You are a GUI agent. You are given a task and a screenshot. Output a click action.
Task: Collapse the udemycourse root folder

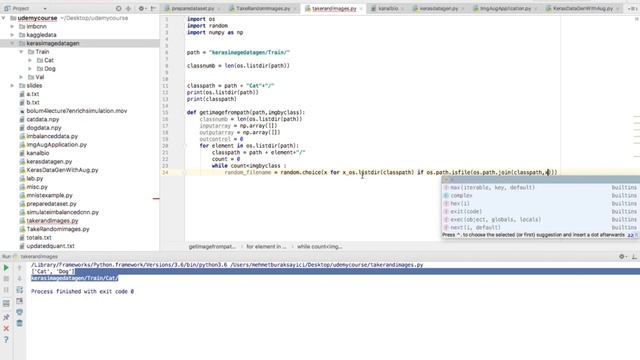[x=4, y=18]
